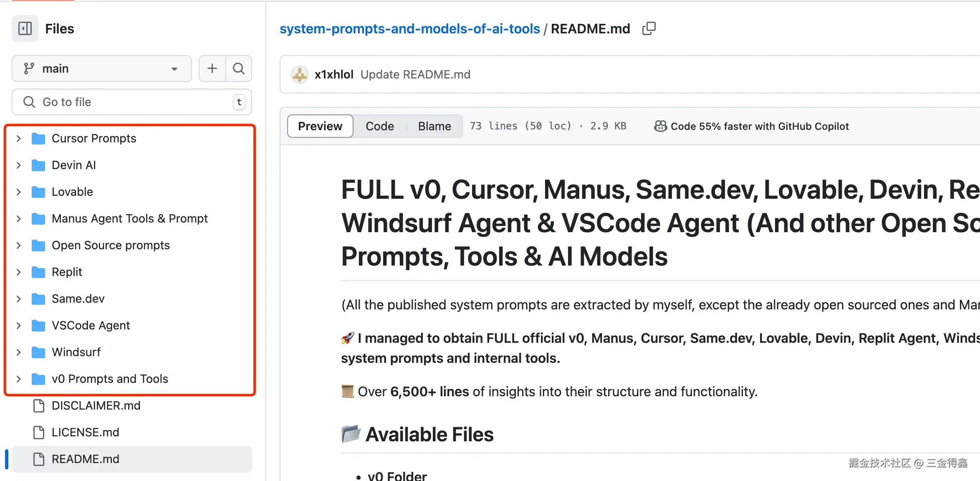Viewport: 980px width, 481px height.
Task: Click the plus add file icon
Action: point(212,68)
